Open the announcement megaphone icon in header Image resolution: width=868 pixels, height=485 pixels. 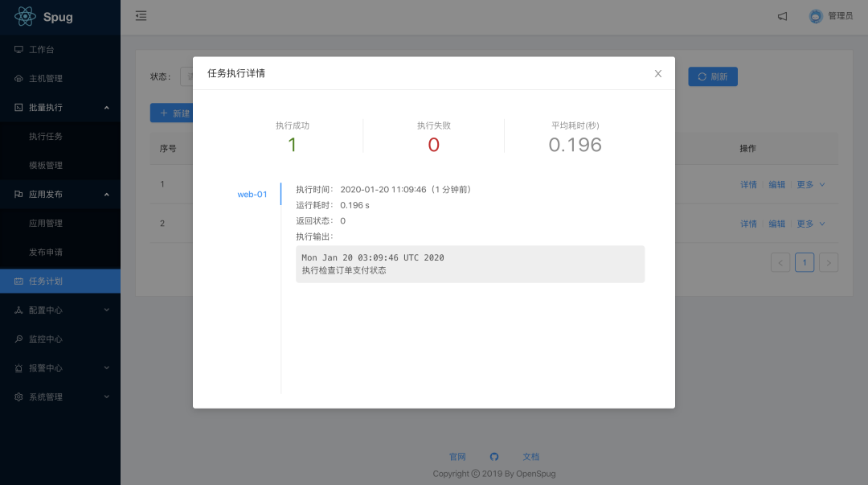pos(781,15)
